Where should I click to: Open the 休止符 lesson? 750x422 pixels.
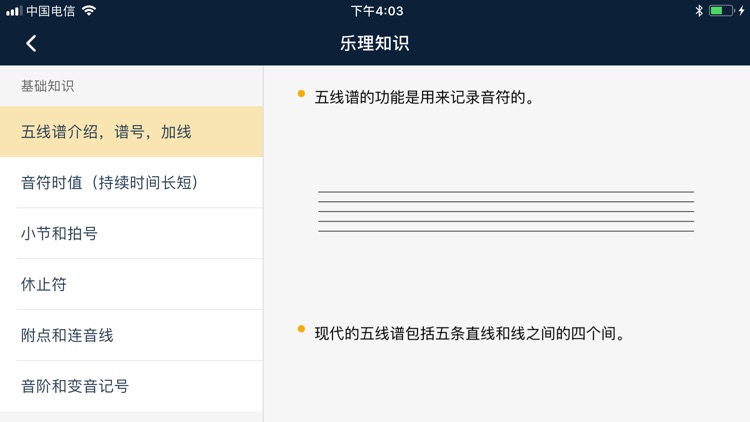point(132,284)
